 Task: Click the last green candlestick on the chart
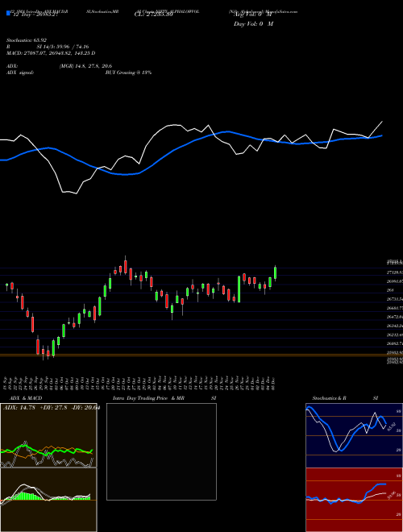[275, 273]
